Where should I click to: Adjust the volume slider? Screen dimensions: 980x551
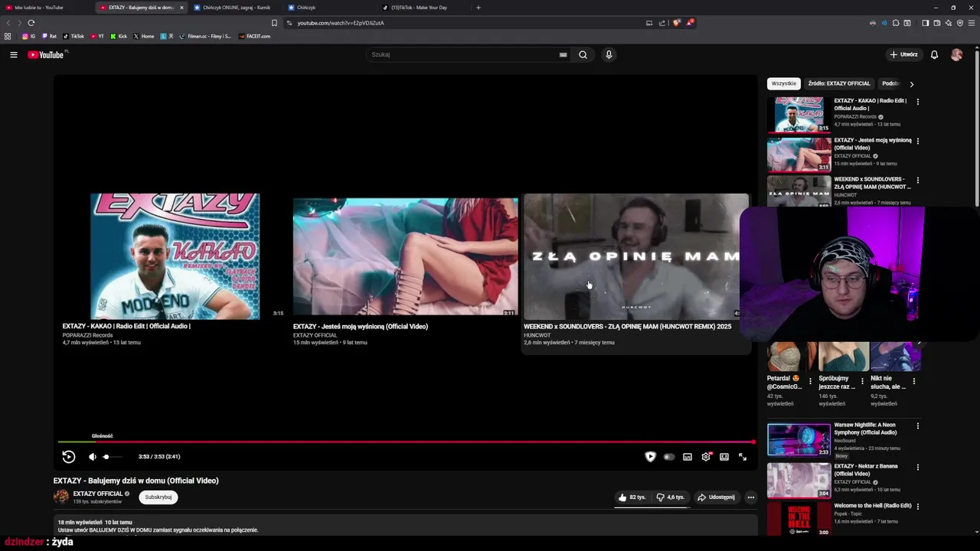[x=112, y=457]
